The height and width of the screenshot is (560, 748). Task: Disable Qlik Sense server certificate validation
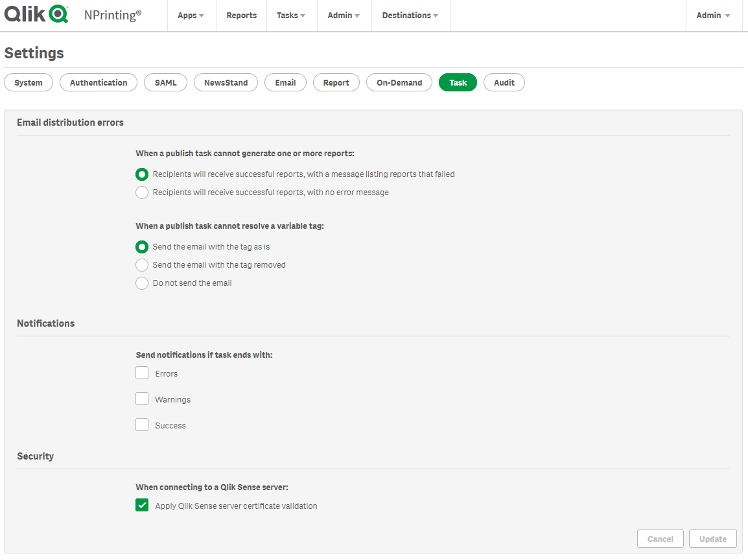pyautogui.click(x=142, y=504)
